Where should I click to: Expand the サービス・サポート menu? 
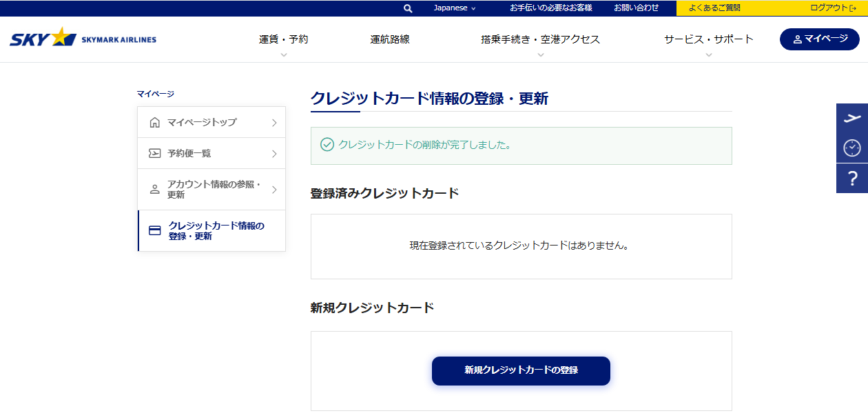coord(709,40)
